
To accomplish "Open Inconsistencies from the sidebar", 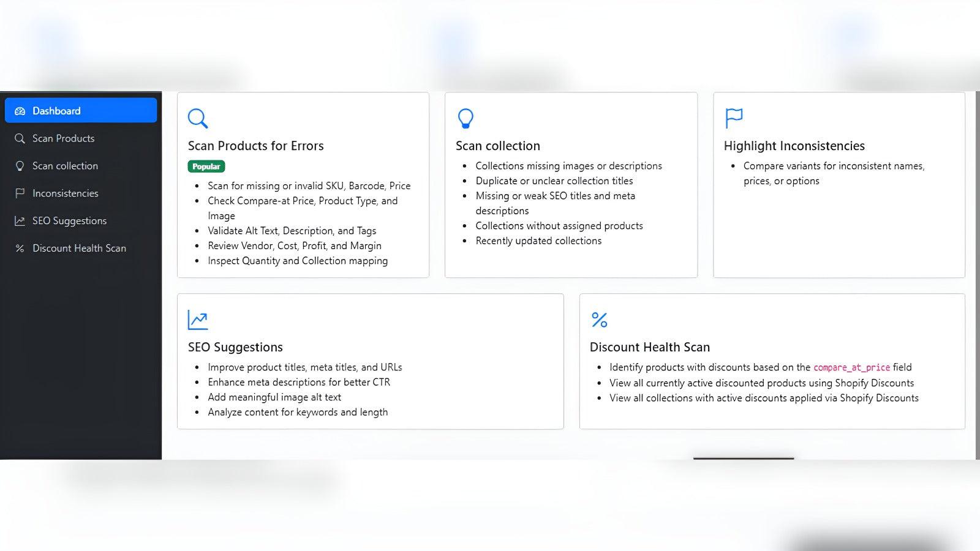I will 65,193.
